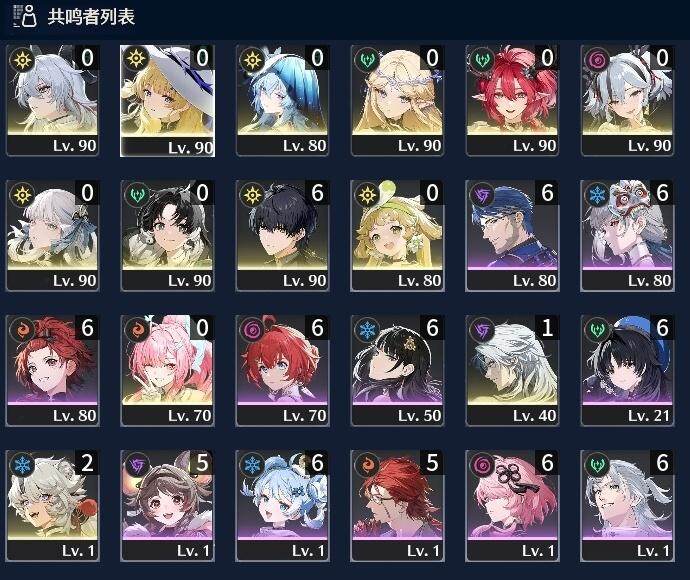
Task: Select the brown-haired girl with animal ears
Action: (x=167, y=506)
